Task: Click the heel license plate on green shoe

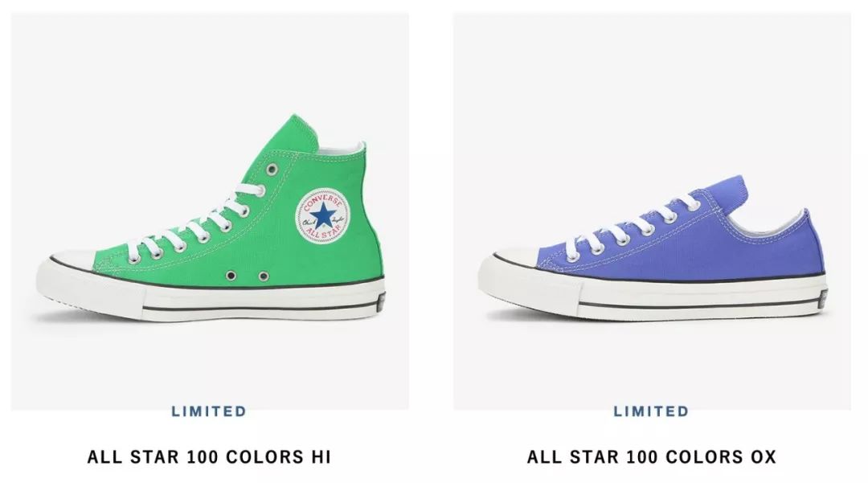Action: tap(380, 303)
